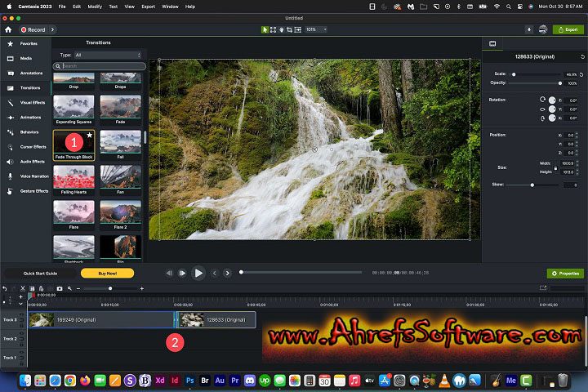Click the Z rotation dial
The image size is (588, 392).
(x=552, y=100)
